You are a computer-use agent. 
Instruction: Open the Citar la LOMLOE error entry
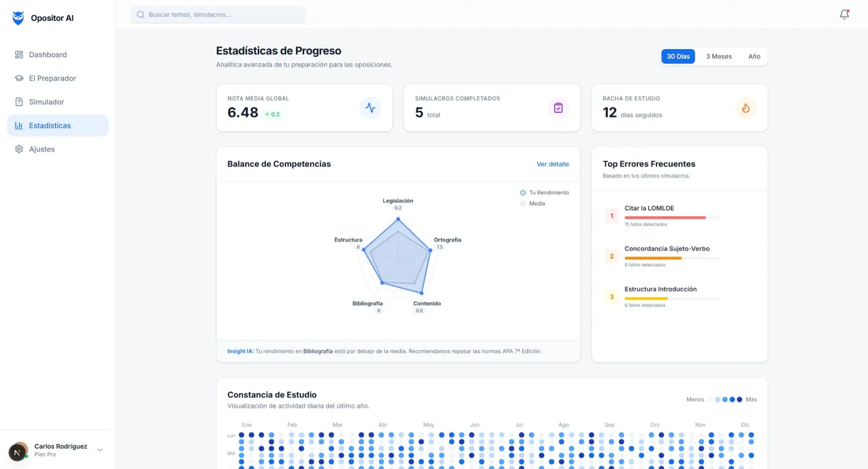(x=649, y=208)
